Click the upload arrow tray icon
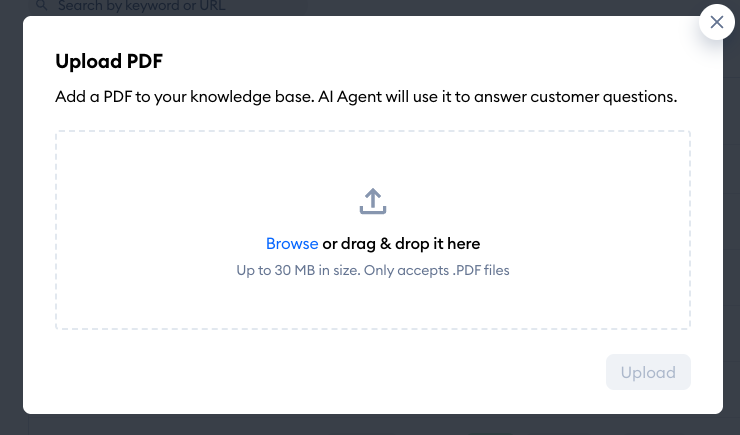Viewport: 740px width, 435px height. pyautogui.click(x=372, y=201)
